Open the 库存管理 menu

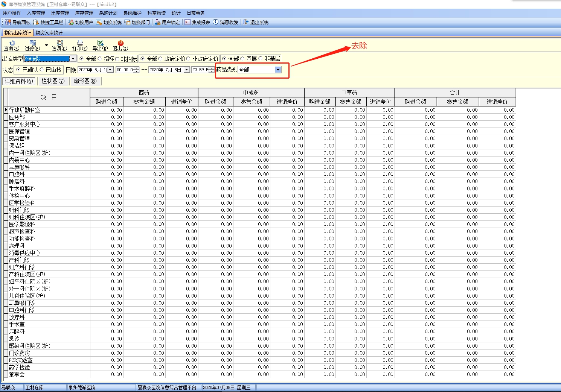[x=84, y=13]
